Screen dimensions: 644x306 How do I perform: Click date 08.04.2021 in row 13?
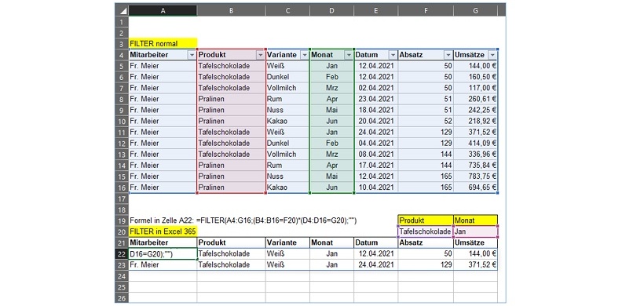[376, 155]
